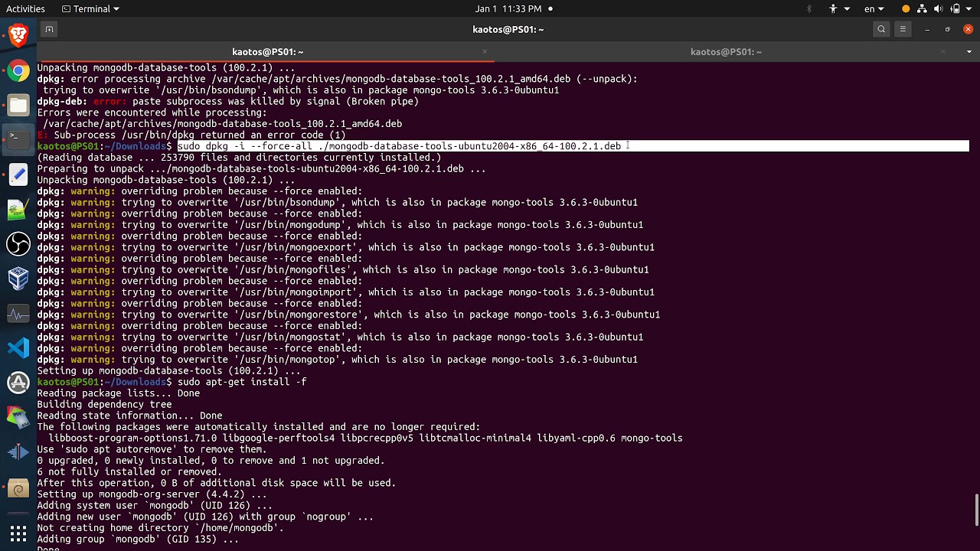The height and width of the screenshot is (551, 980).
Task: Open the Activities overview
Action: tap(25, 9)
